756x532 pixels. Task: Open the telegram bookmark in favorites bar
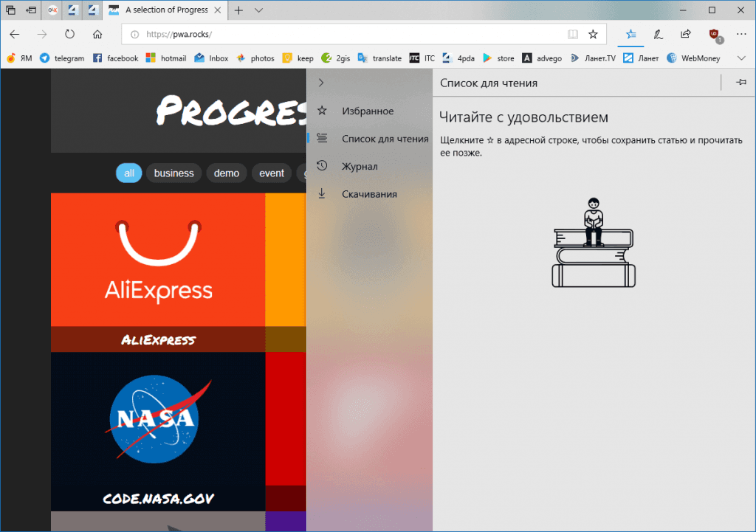point(63,58)
